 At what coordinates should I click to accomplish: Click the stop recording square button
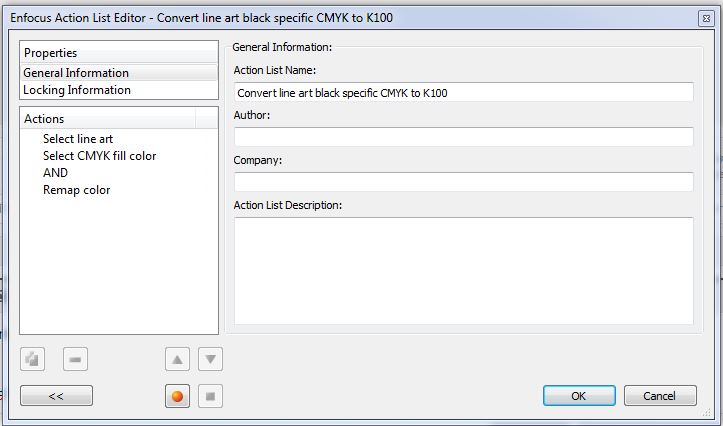pos(210,396)
